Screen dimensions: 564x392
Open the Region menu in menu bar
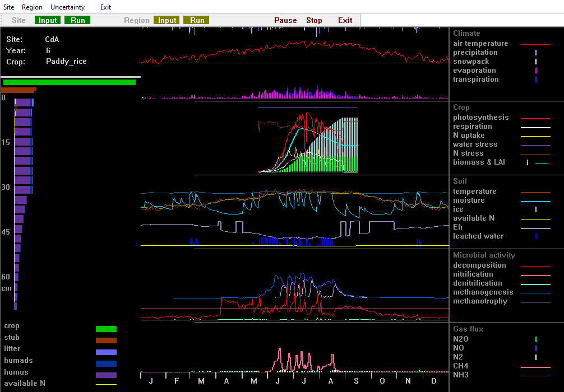[32, 7]
